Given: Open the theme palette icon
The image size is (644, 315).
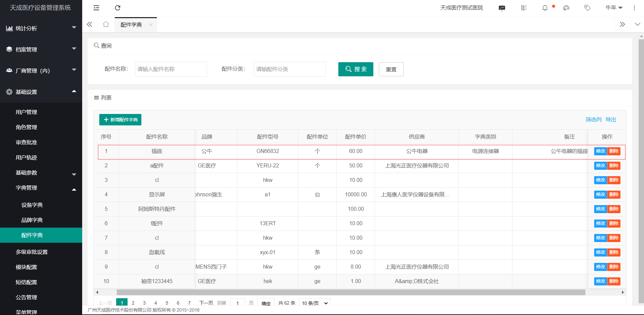Looking at the screenshot, I should click(566, 8).
